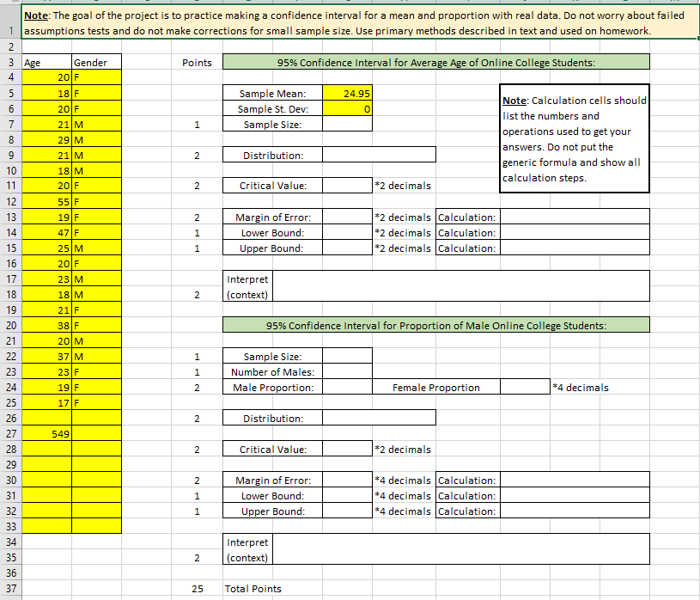Select the cell containing age 55
Image resolution: width=700 pixels, height=600 pixels.
click(47, 201)
